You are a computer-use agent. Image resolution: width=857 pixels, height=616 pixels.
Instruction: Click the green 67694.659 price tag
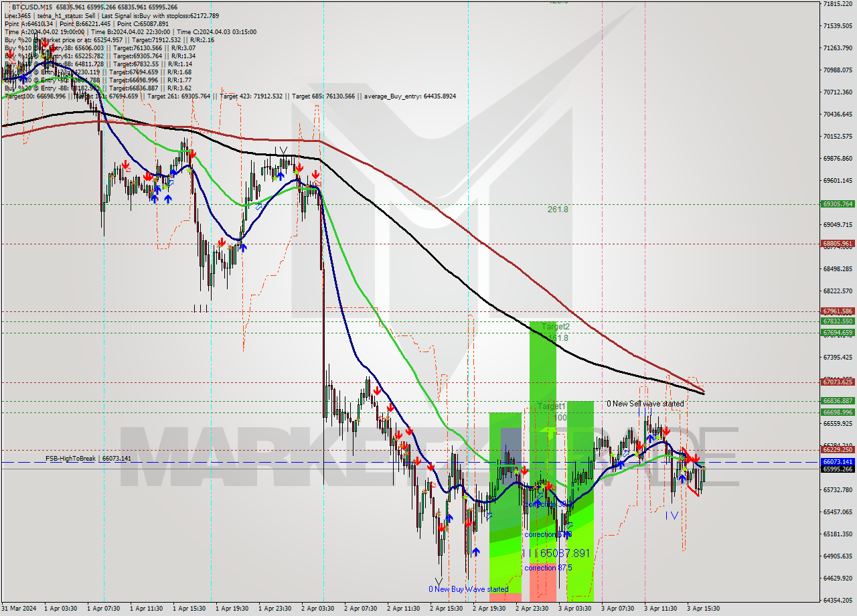pyautogui.click(x=837, y=332)
